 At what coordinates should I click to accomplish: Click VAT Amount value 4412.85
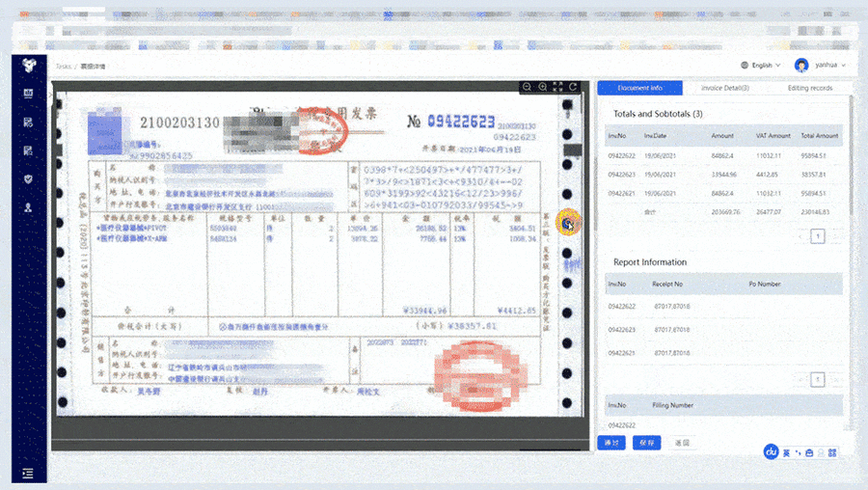point(767,175)
